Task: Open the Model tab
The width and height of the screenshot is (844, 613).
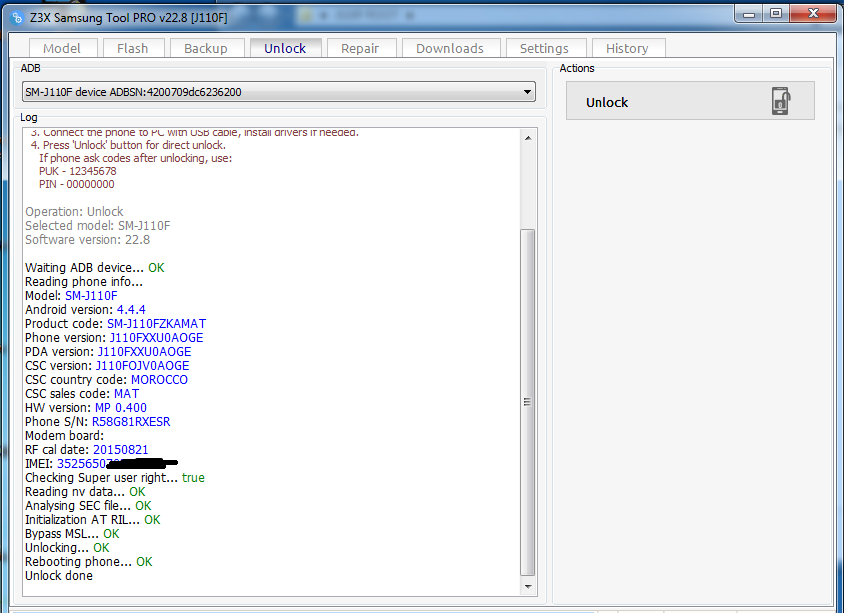Action: click(x=62, y=48)
